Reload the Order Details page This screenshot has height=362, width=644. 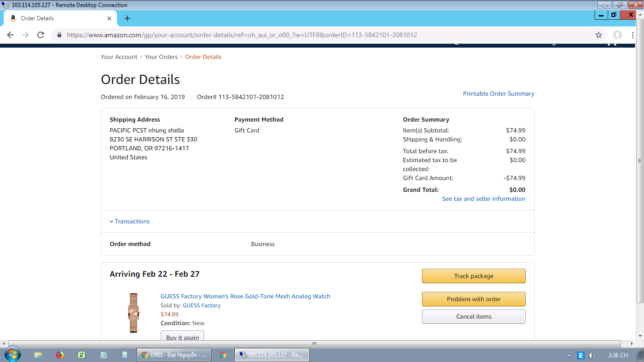pos(41,35)
